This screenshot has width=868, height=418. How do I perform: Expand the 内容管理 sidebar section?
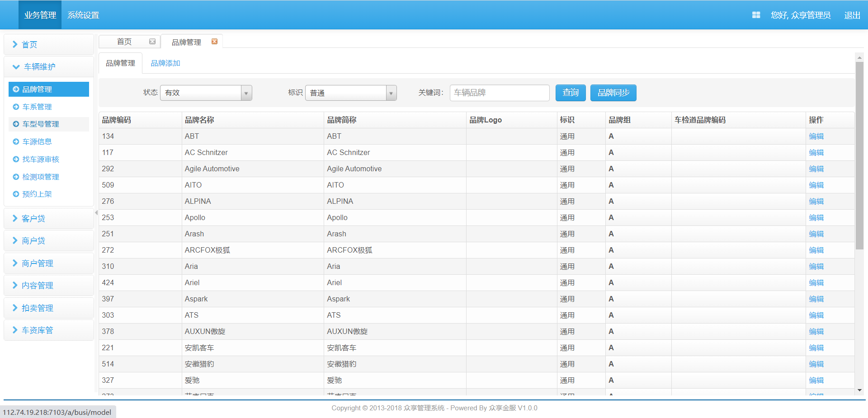49,286
